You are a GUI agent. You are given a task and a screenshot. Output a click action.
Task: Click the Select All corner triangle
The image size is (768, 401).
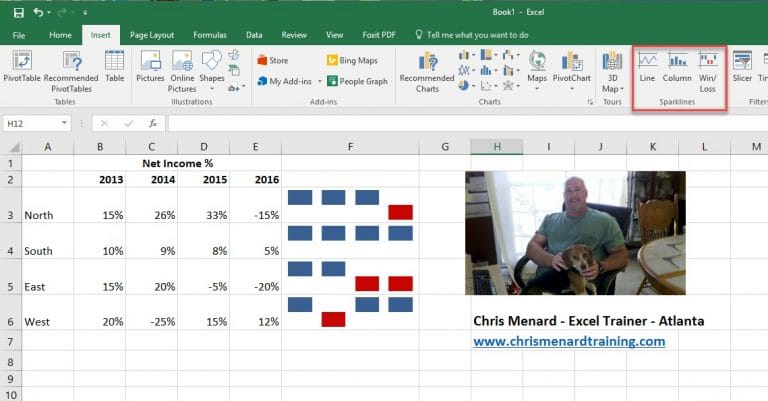[14, 147]
